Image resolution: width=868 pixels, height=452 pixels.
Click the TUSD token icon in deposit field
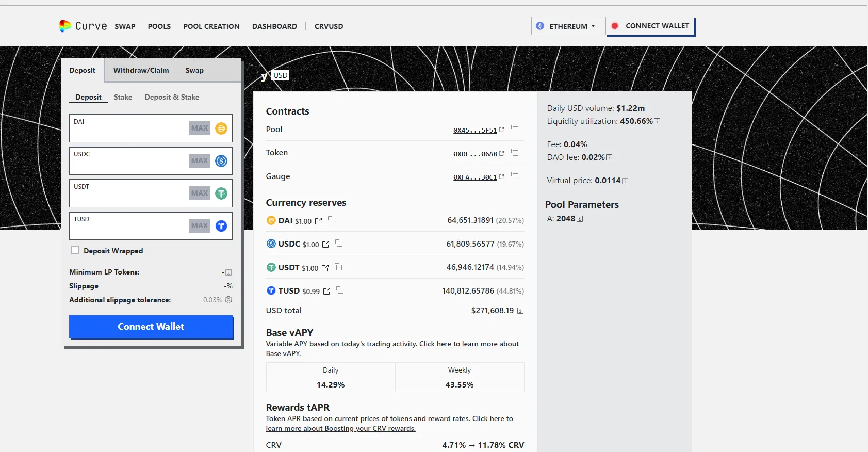(x=221, y=226)
